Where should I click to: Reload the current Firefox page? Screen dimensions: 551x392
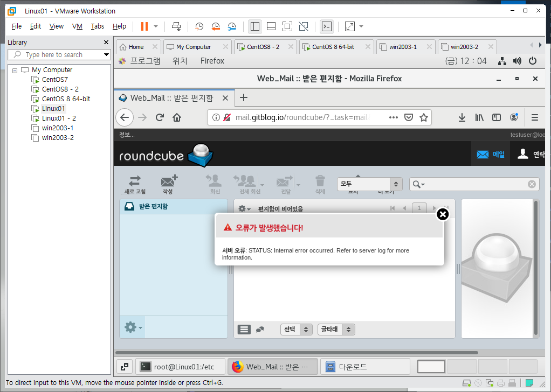click(x=160, y=117)
